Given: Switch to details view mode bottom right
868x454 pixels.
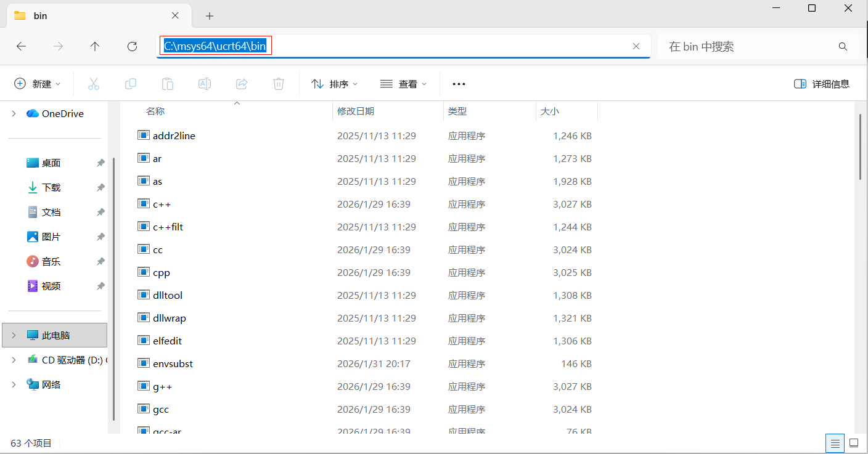Looking at the screenshot, I should tap(835, 443).
